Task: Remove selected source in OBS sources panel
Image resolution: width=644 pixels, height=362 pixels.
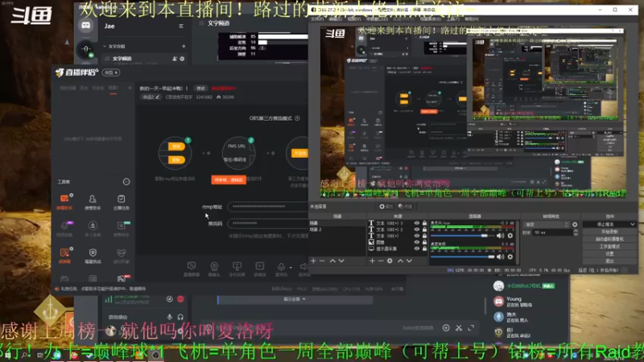Action: coord(381,261)
